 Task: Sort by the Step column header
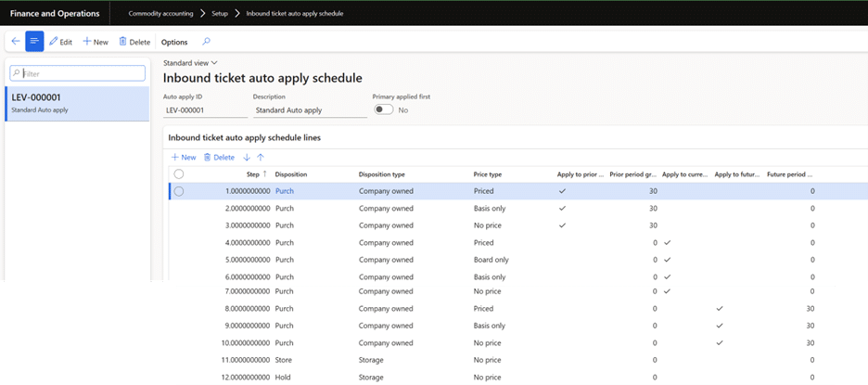pyautogui.click(x=253, y=173)
